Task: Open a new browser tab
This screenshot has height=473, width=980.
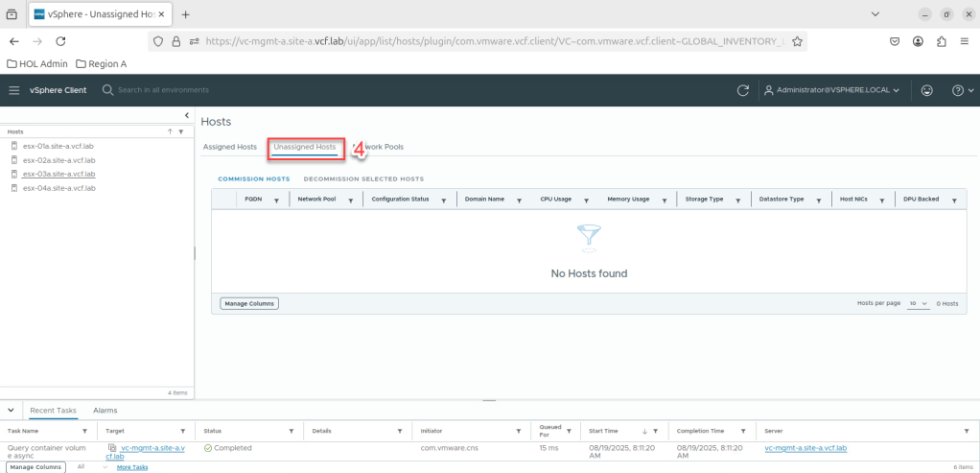Action: [186, 14]
